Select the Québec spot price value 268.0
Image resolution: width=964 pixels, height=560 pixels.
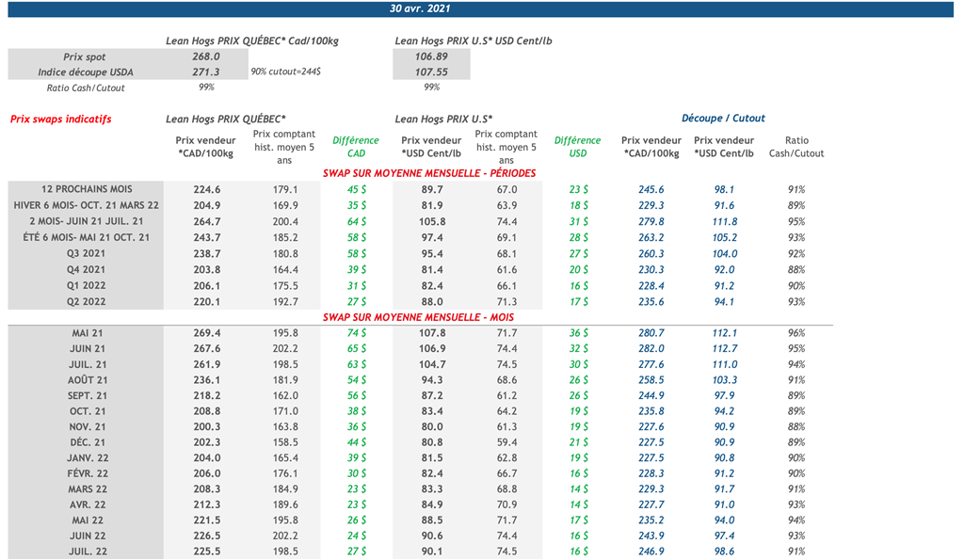click(205, 57)
